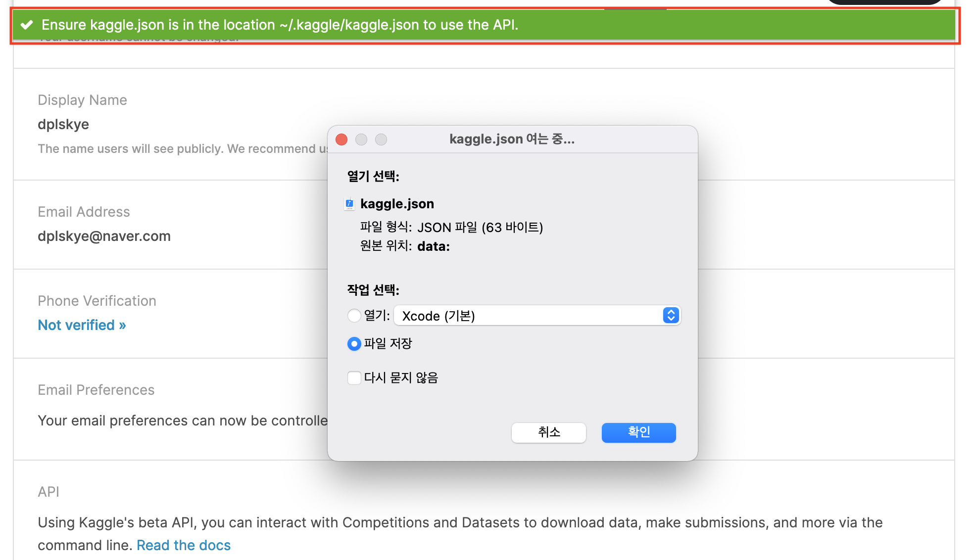This screenshot has width=975, height=560.
Task: Click the 취소 button to cancel
Action: tap(548, 432)
